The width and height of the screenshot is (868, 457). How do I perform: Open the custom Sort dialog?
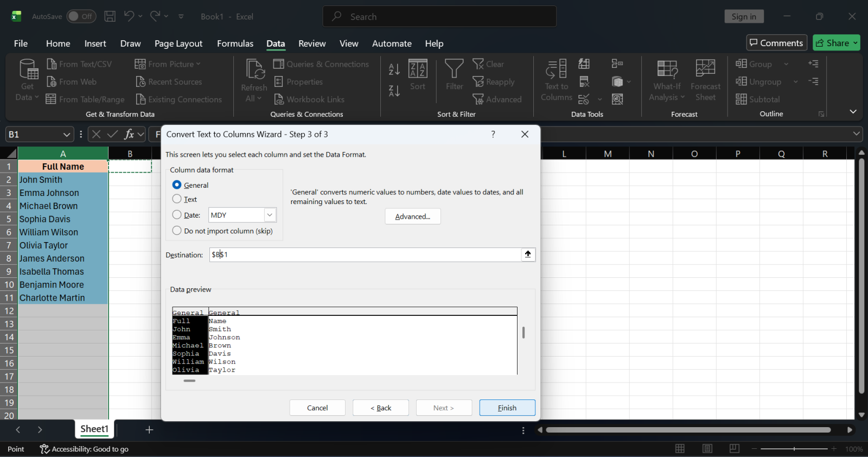(418, 75)
